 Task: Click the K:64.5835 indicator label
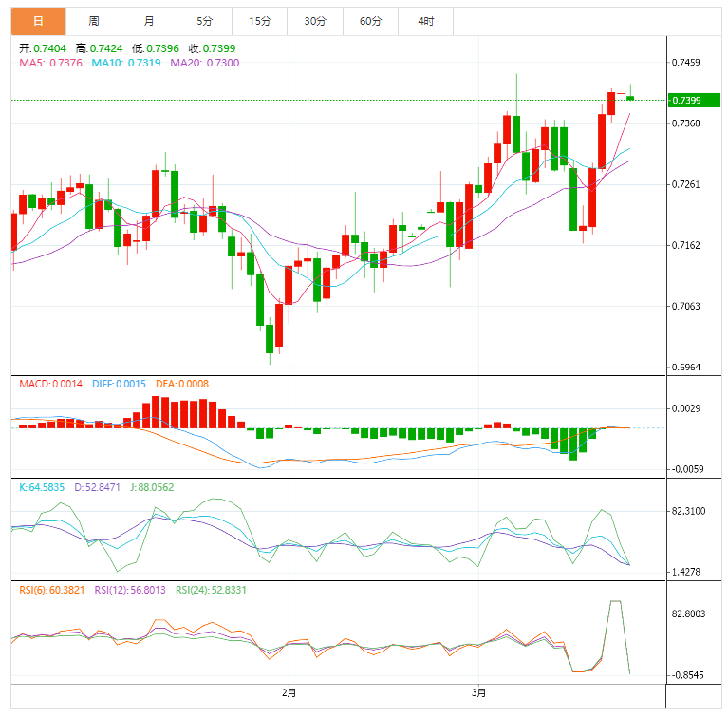(x=42, y=487)
